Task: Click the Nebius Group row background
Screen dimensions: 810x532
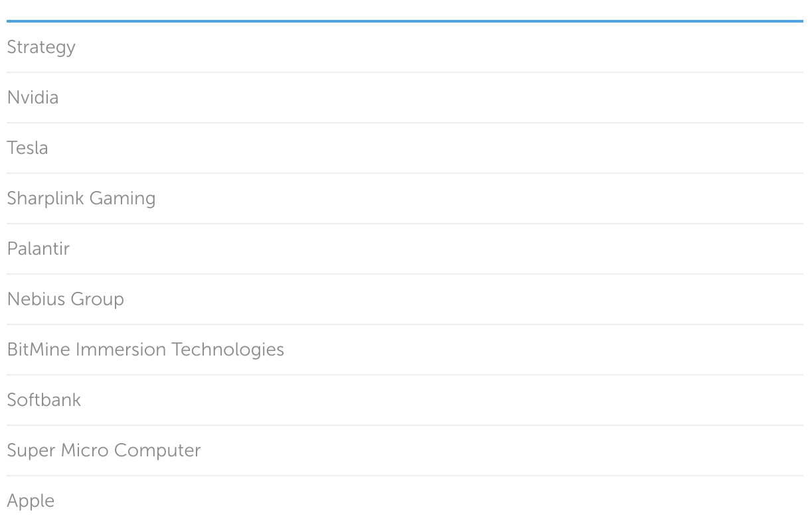Action: click(465, 299)
